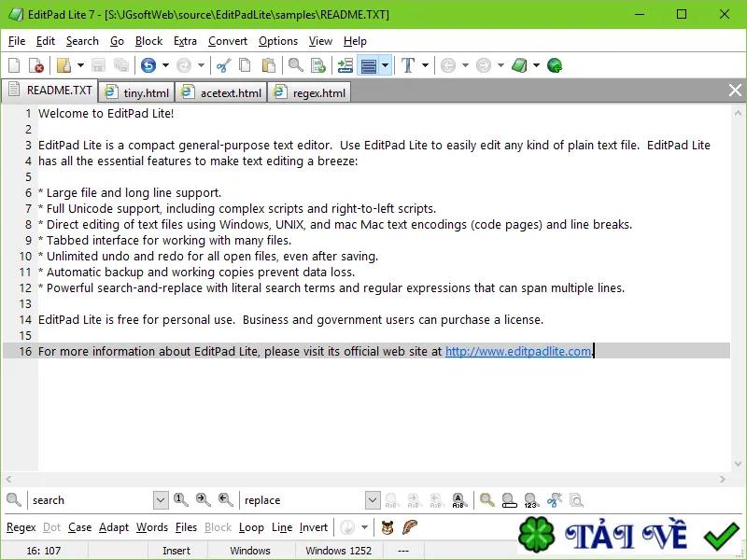
Task: Open the Options menu
Action: (278, 41)
